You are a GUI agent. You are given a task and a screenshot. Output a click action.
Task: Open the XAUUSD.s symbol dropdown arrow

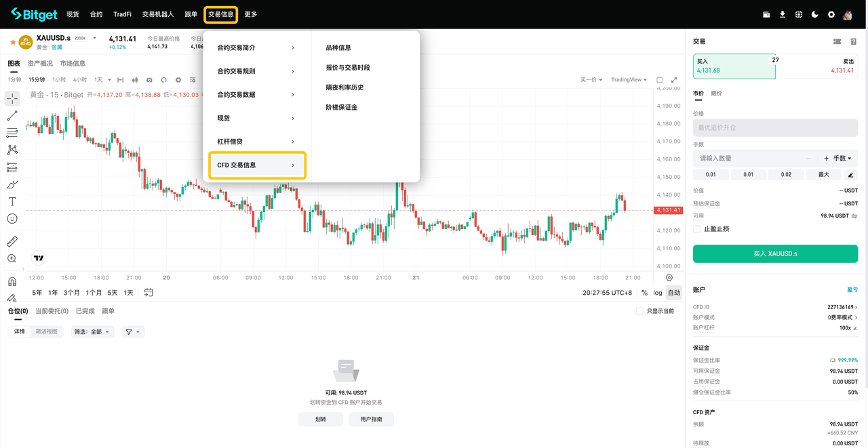tap(95, 38)
